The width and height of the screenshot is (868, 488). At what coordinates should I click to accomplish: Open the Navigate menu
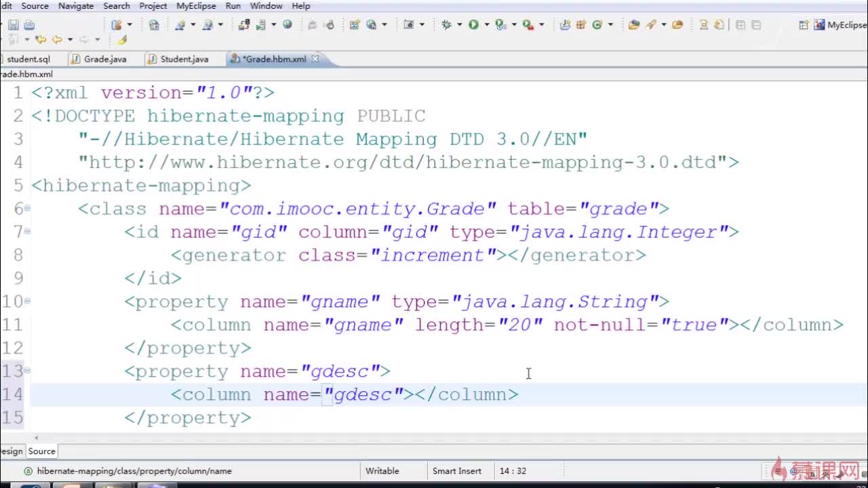[x=76, y=5]
